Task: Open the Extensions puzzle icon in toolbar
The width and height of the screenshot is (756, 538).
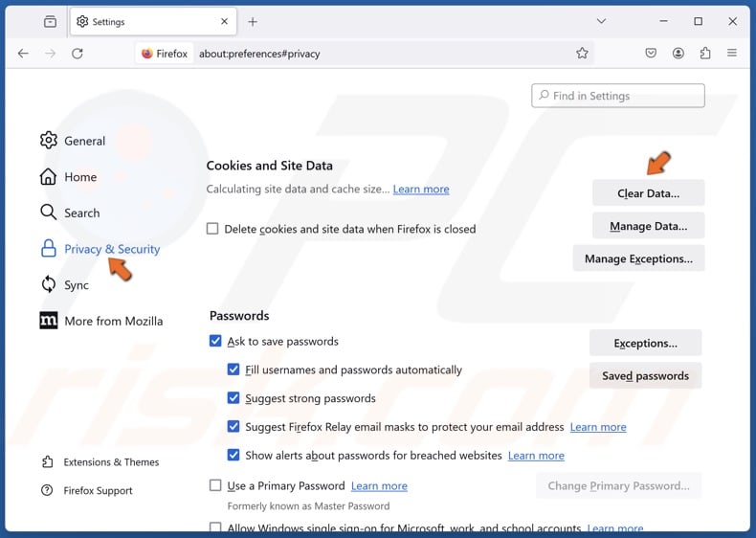Action: [x=705, y=53]
